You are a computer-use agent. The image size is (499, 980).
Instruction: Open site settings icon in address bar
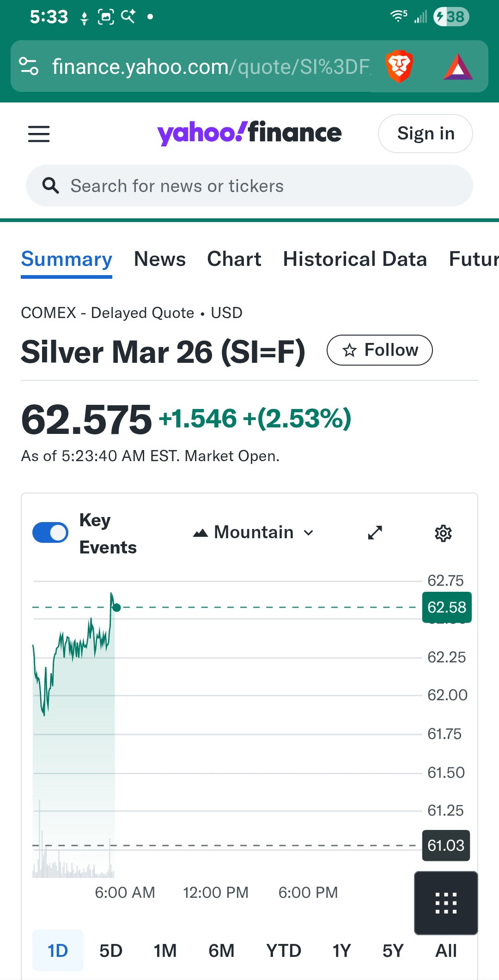point(29,66)
